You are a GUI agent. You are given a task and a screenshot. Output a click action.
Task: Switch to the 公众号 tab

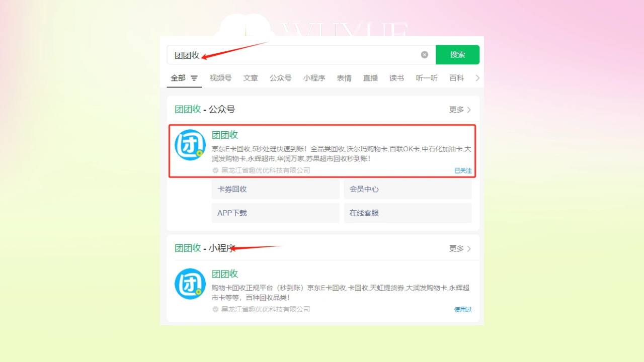tap(280, 78)
